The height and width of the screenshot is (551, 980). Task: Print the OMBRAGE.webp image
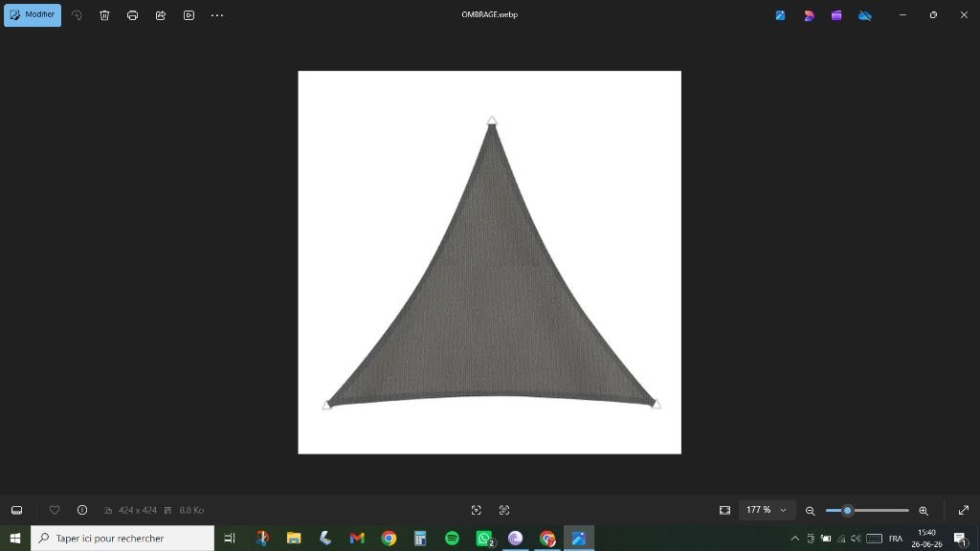click(132, 15)
